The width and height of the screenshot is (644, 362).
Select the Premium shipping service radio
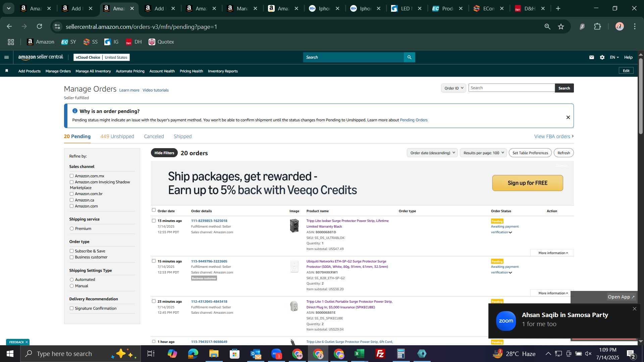[71, 229]
